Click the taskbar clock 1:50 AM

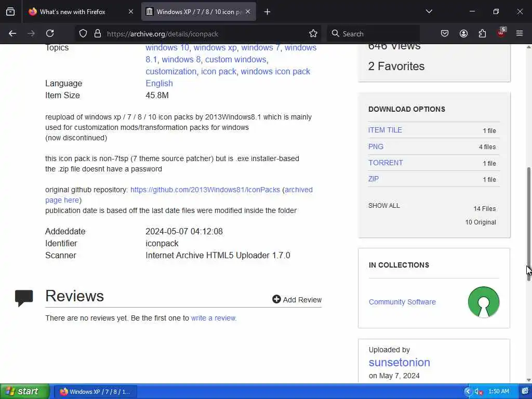point(499,392)
